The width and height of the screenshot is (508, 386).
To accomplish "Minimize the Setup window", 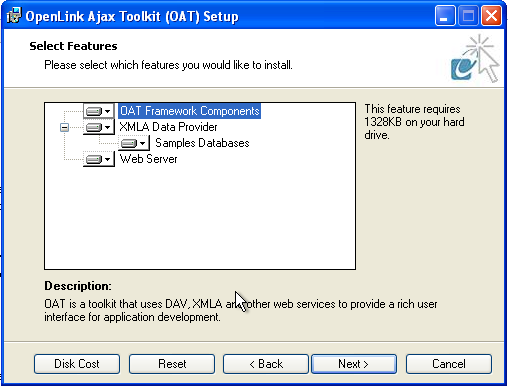I will 445,16.
